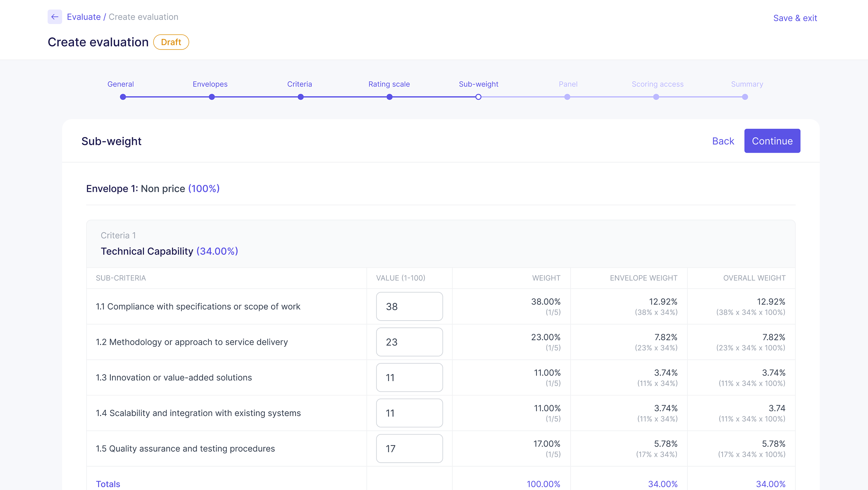
Task: Focus the Methodology sub-criteria value input
Action: pos(409,342)
